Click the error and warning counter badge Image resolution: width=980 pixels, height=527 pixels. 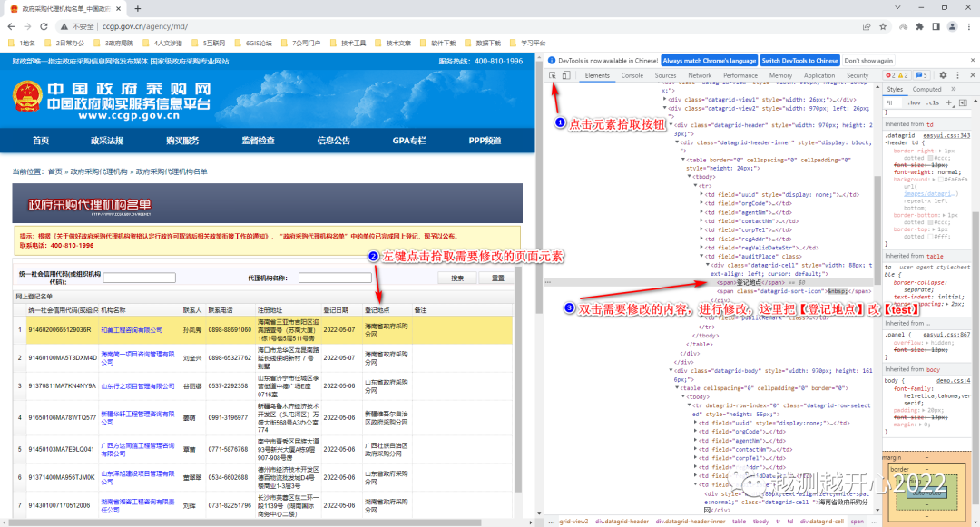click(x=897, y=75)
